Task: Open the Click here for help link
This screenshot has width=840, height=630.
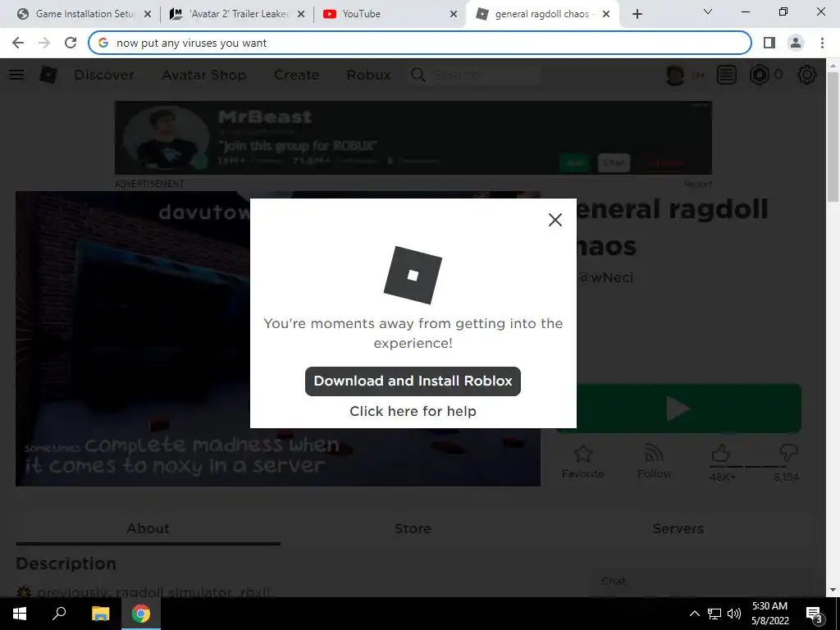Action: [413, 411]
